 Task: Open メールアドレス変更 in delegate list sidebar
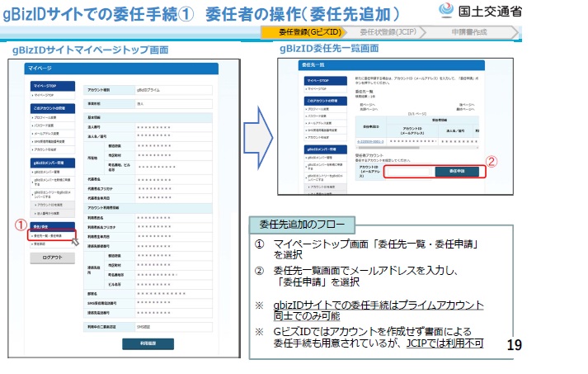(319, 123)
